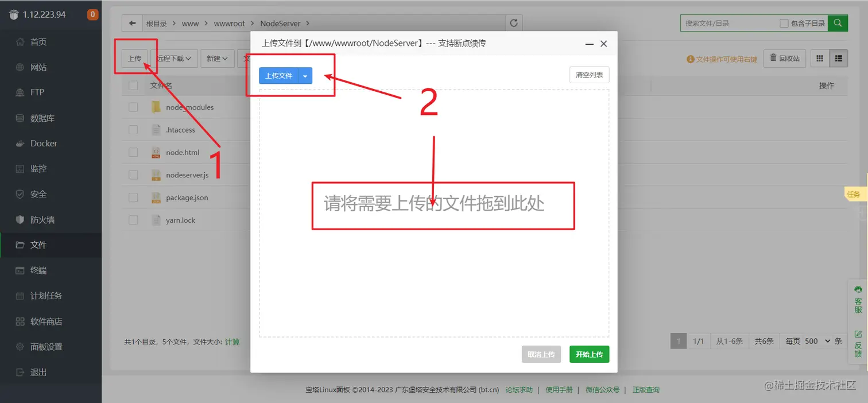Open 正版查询 footer link
The height and width of the screenshot is (403, 868).
pyautogui.click(x=646, y=390)
